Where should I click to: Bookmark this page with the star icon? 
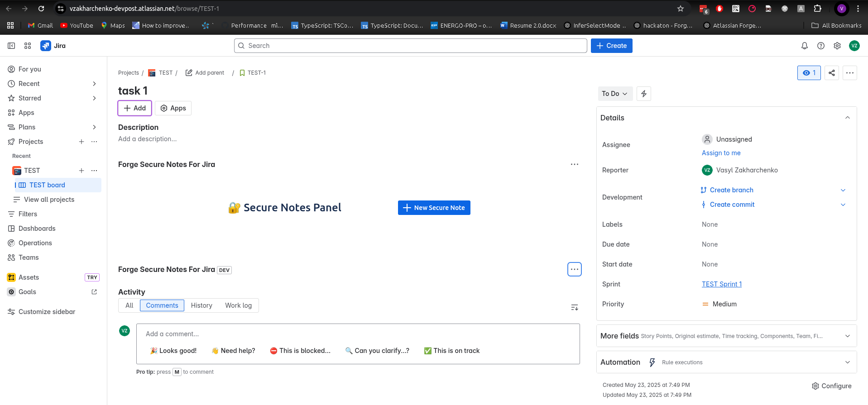681,9
